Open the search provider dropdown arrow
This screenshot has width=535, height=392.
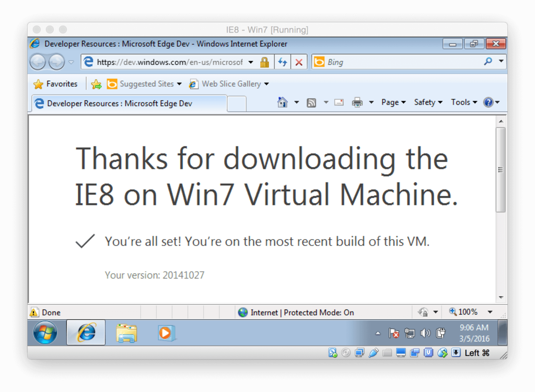(x=501, y=61)
